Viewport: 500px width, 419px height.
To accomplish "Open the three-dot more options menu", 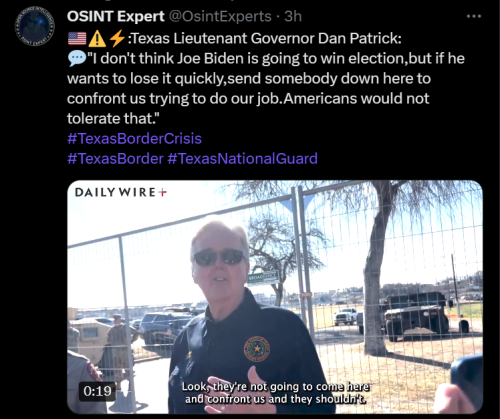I will coord(474,16).
